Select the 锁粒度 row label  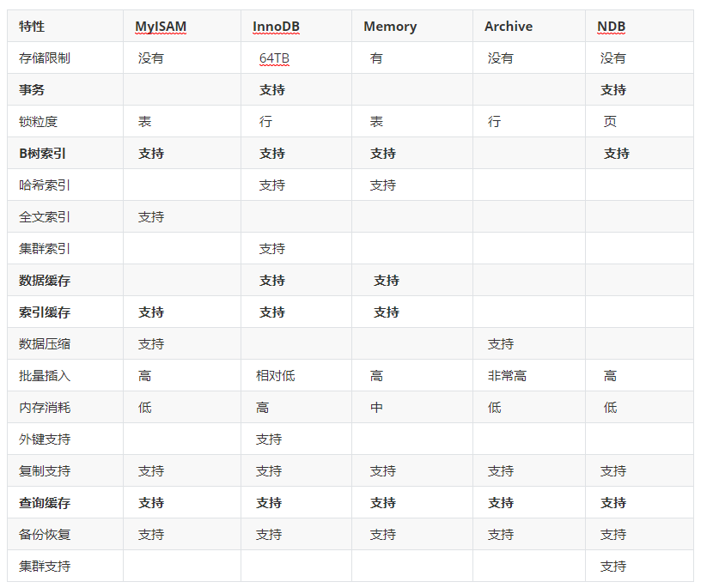(38, 122)
